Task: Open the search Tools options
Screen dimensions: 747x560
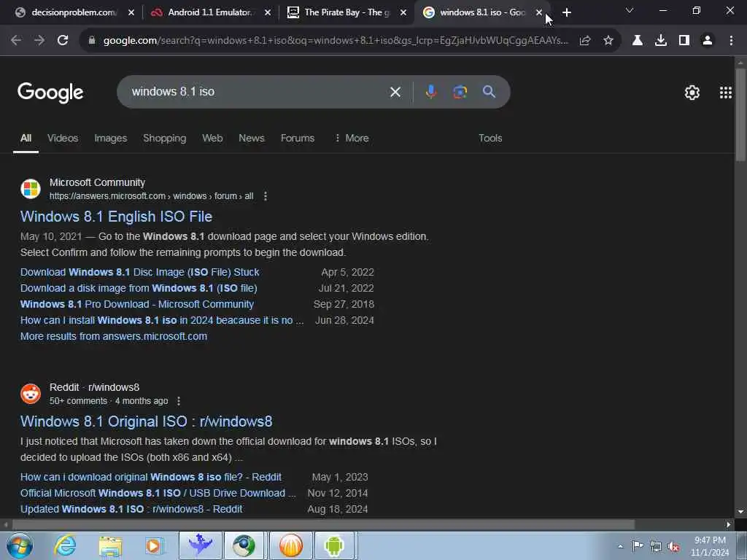Action: pos(490,138)
